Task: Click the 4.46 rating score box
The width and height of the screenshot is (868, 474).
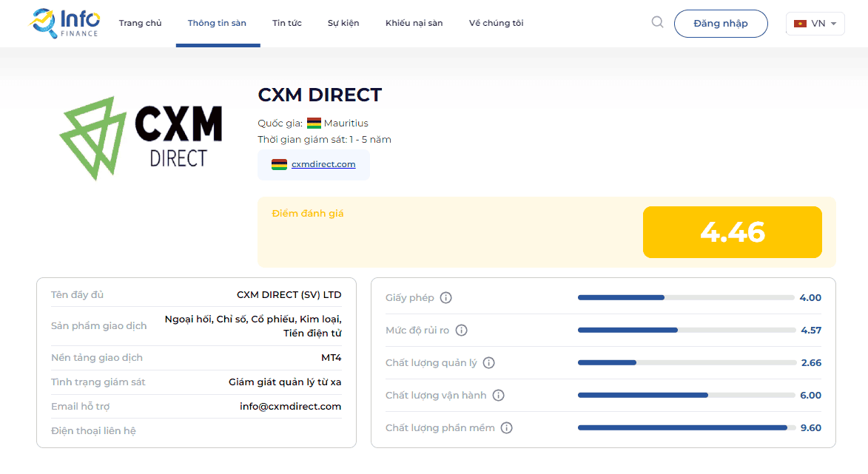Action: [733, 232]
